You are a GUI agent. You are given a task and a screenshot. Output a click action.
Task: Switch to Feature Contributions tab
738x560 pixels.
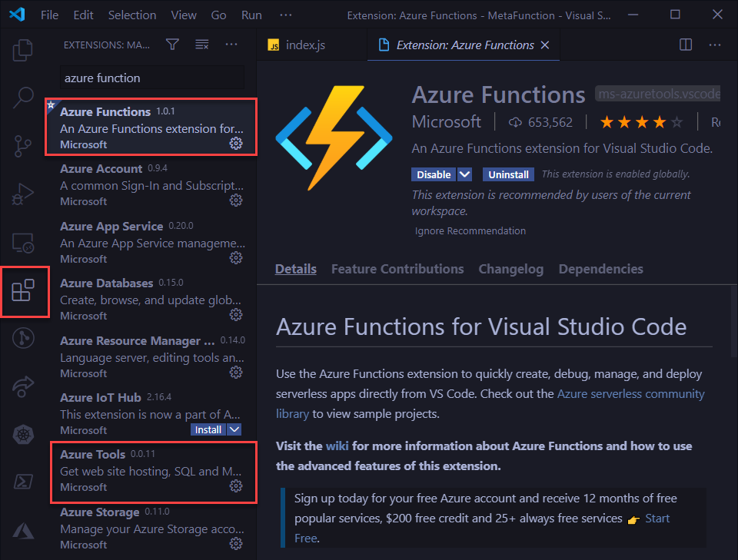click(x=397, y=269)
